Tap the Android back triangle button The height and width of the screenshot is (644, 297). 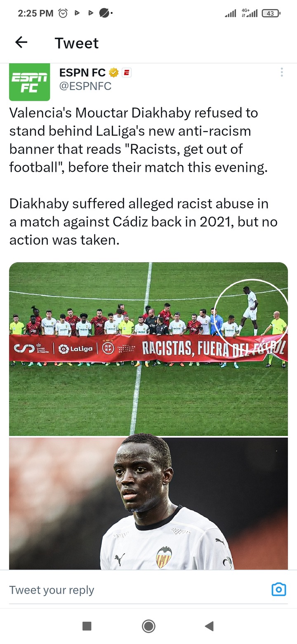209,626
